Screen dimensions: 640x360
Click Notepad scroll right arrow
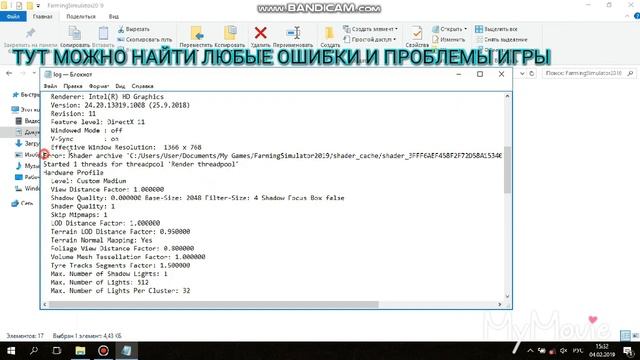click(500, 304)
